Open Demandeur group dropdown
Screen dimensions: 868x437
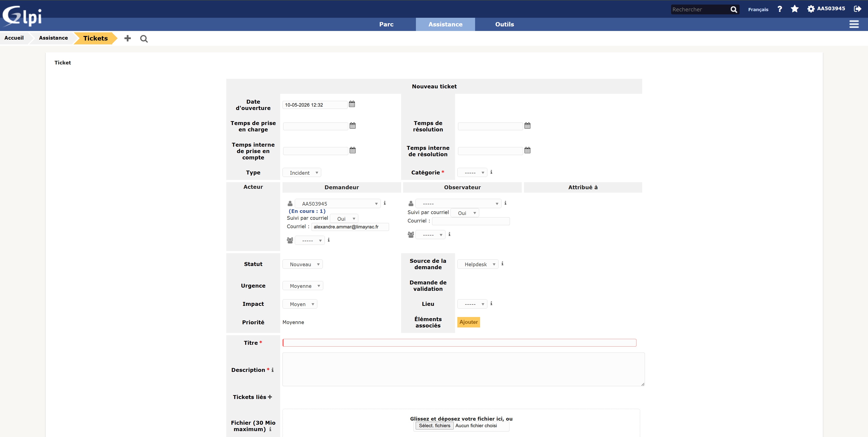coord(310,240)
